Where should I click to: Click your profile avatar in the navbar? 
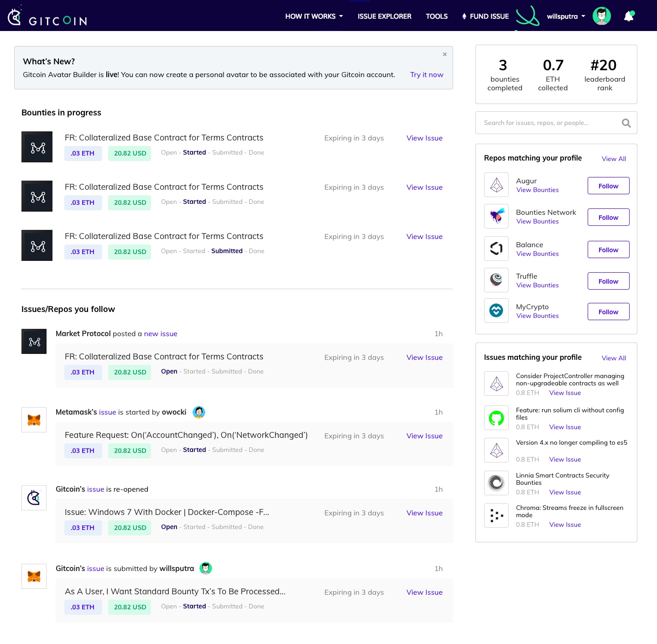coord(602,16)
